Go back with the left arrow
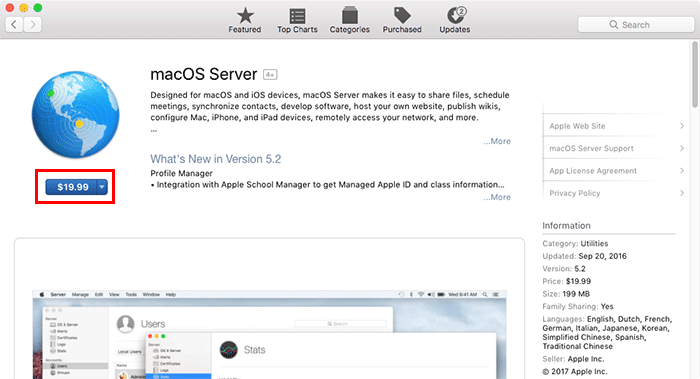700x379 pixels. pyautogui.click(x=14, y=25)
